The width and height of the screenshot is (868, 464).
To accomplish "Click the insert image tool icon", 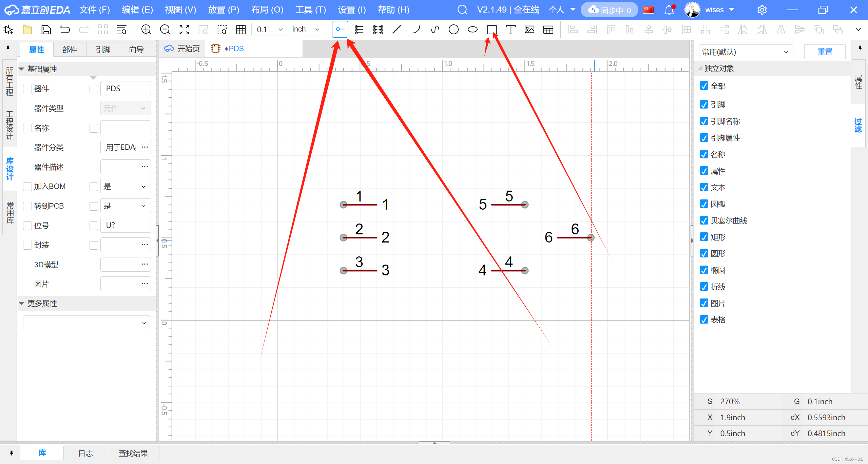I will point(529,30).
